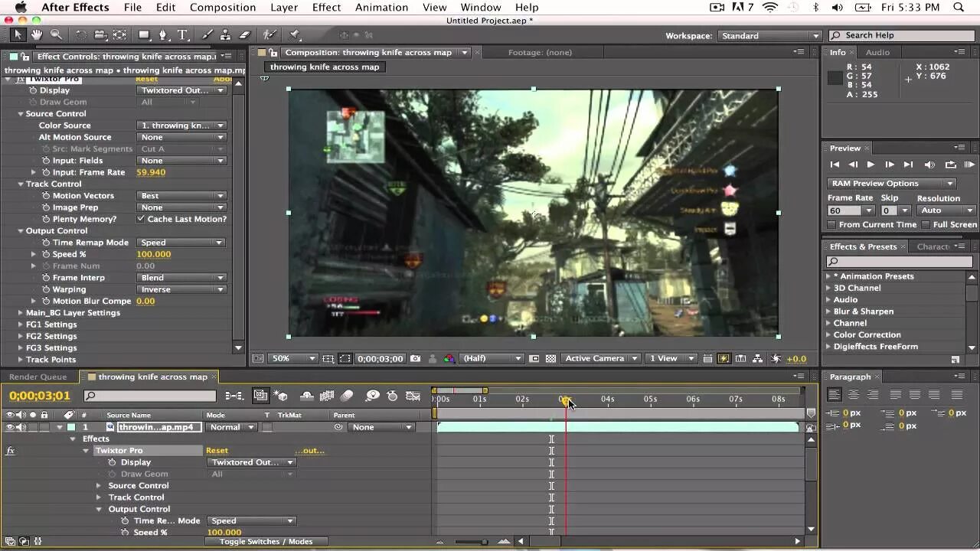Image resolution: width=980 pixels, height=551 pixels.
Task: Click the current time indicator on timeline ruler
Action: point(565,400)
